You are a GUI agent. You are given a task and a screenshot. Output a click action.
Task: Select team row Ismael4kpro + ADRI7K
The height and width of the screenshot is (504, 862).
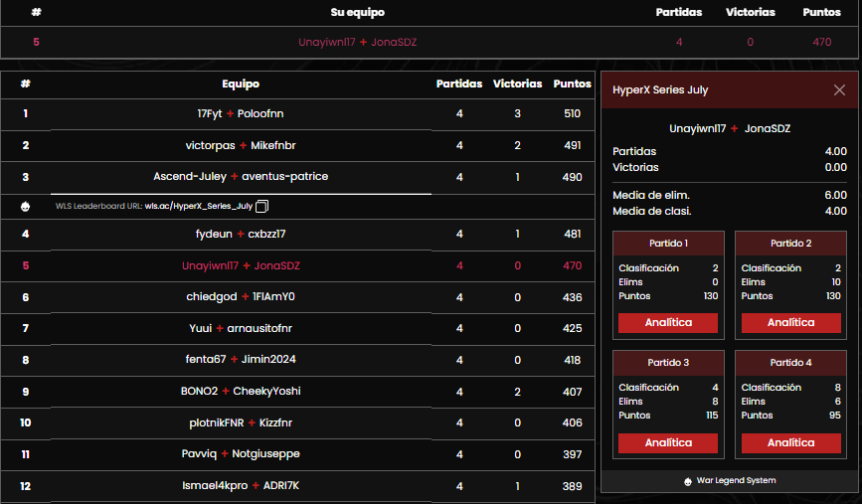tap(297, 486)
